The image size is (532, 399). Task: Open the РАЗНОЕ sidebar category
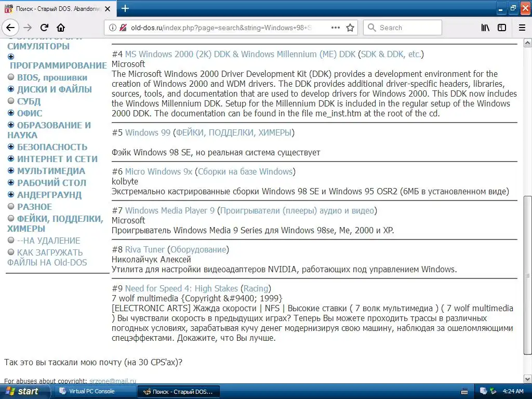pos(35,207)
